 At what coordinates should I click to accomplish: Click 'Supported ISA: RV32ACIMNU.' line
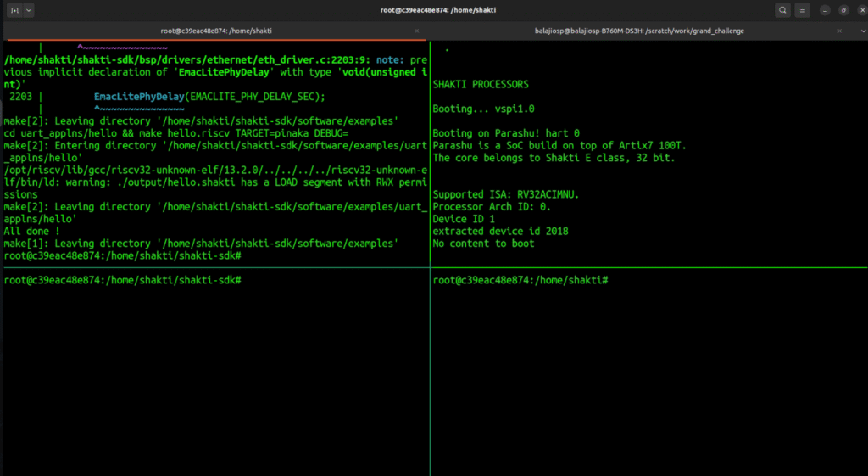click(506, 194)
